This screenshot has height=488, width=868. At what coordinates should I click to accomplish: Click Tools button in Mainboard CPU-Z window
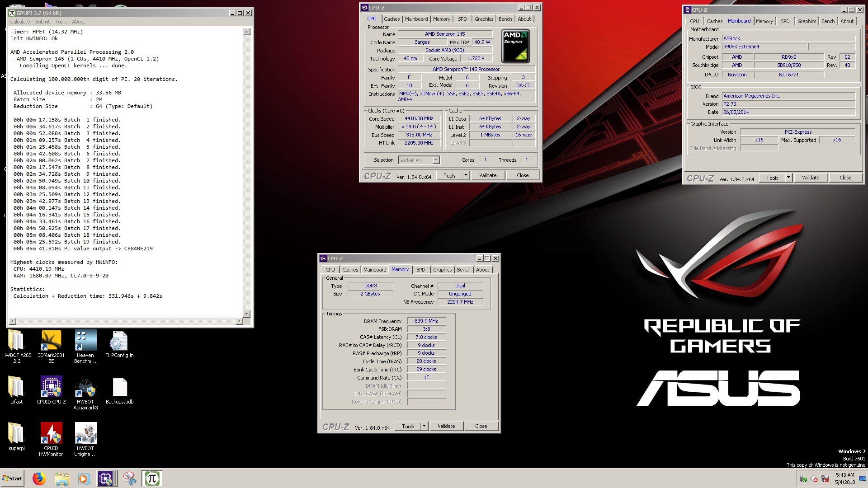(772, 178)
